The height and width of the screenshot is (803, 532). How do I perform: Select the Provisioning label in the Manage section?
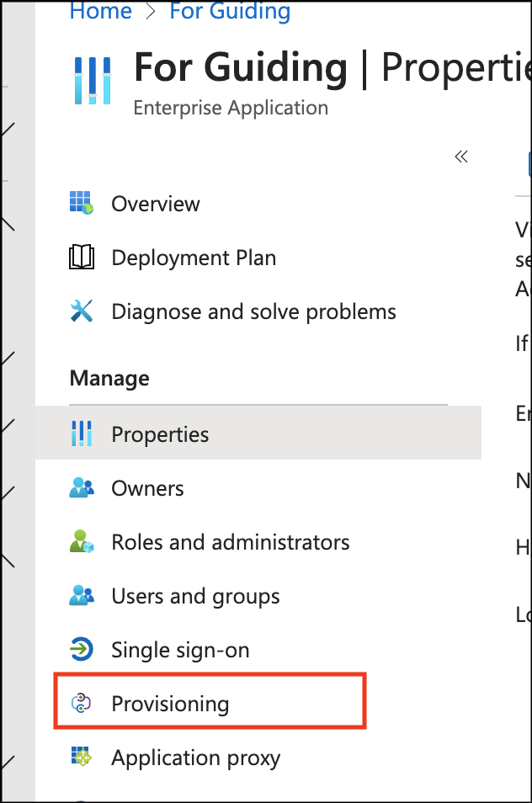click(x=170, y=704)
